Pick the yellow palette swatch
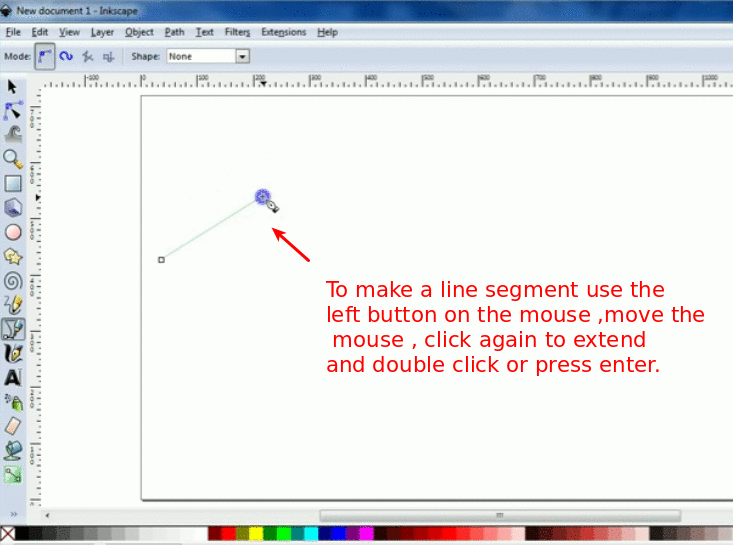Viewport: 733px width, 545px height. pos(256,533)
